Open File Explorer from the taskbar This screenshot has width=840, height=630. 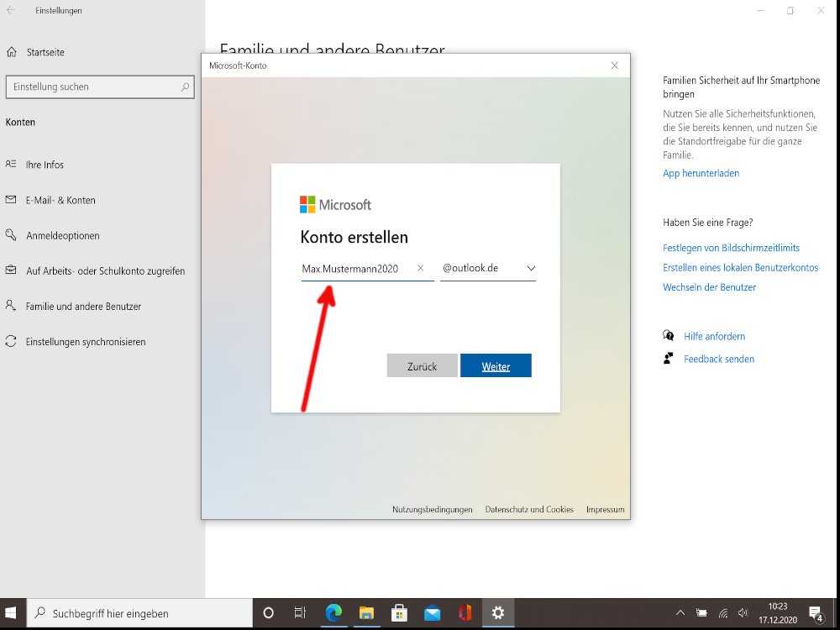point(365,613)
